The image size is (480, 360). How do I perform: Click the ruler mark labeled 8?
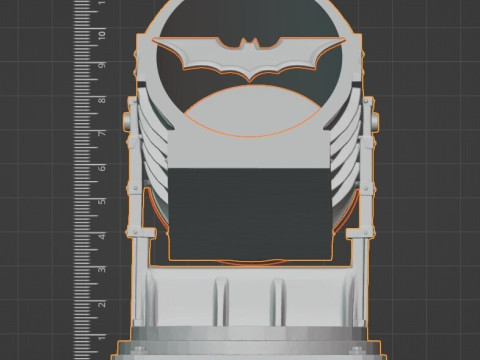(x=103, y=99)
